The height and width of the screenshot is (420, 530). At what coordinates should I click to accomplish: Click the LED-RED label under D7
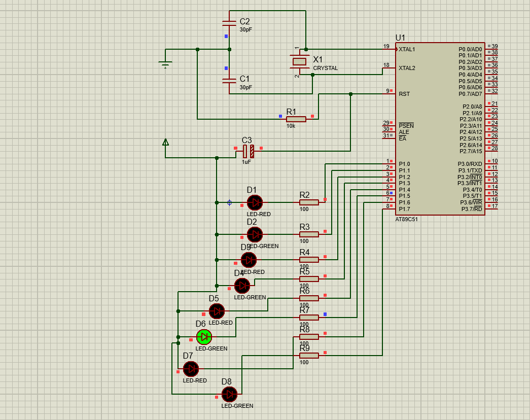[x=195, y=380]
